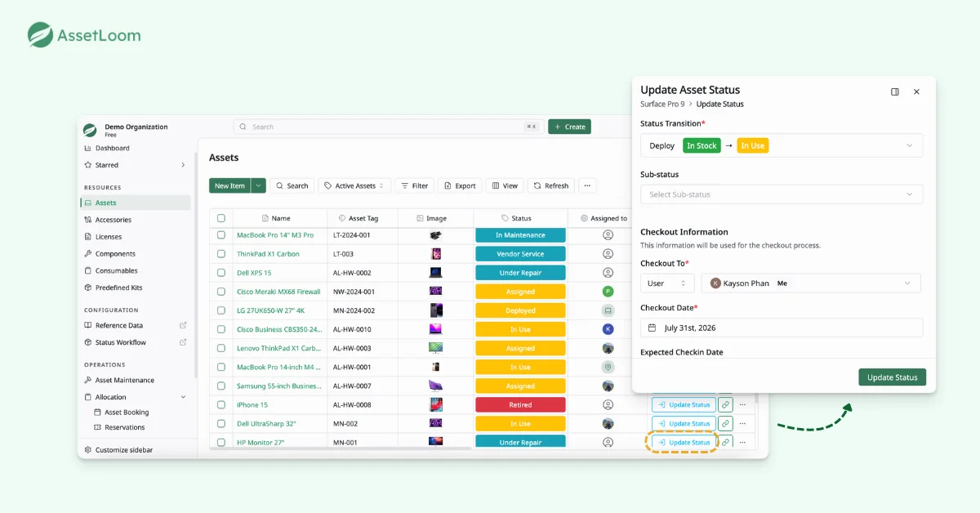980x513 pixels.
Task: Open Reference Data external link icon
Action: [x=183, y=325]
